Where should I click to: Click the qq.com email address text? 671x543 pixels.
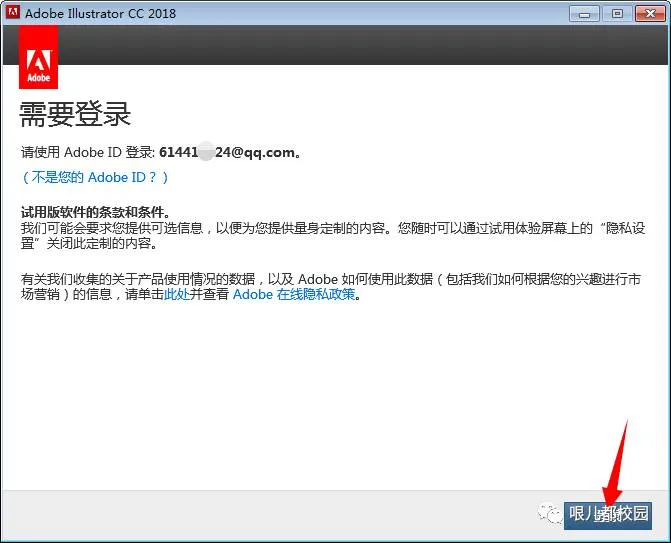coord(227,152)
